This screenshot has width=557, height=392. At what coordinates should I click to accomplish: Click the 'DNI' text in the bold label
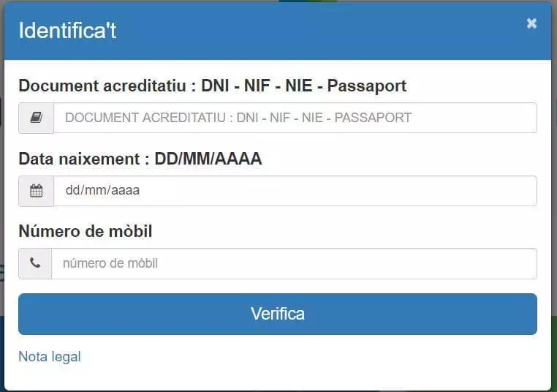[x=215, y=86]
